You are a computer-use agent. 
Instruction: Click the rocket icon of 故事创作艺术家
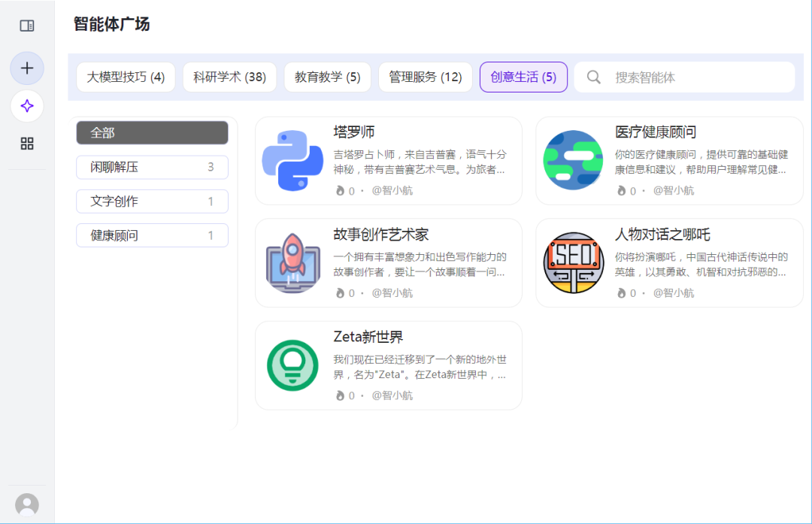click(292, 263)
